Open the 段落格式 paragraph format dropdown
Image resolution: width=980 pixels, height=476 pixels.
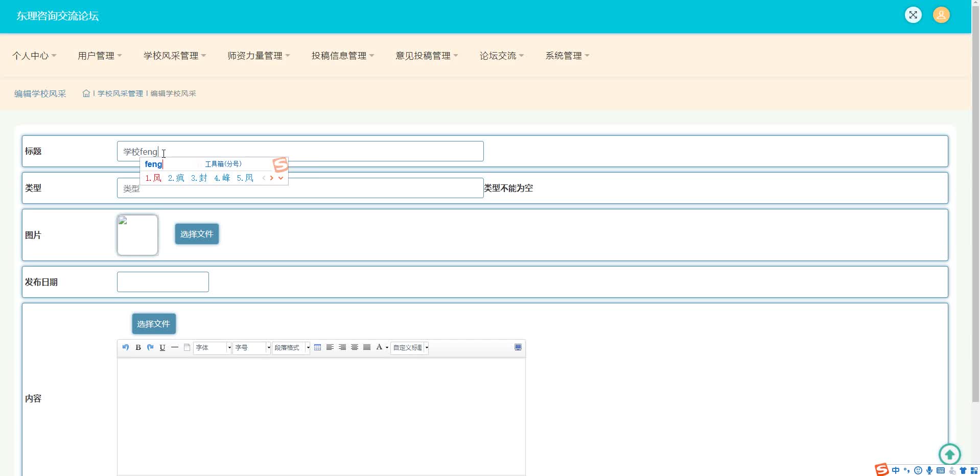tap(291, 347)
